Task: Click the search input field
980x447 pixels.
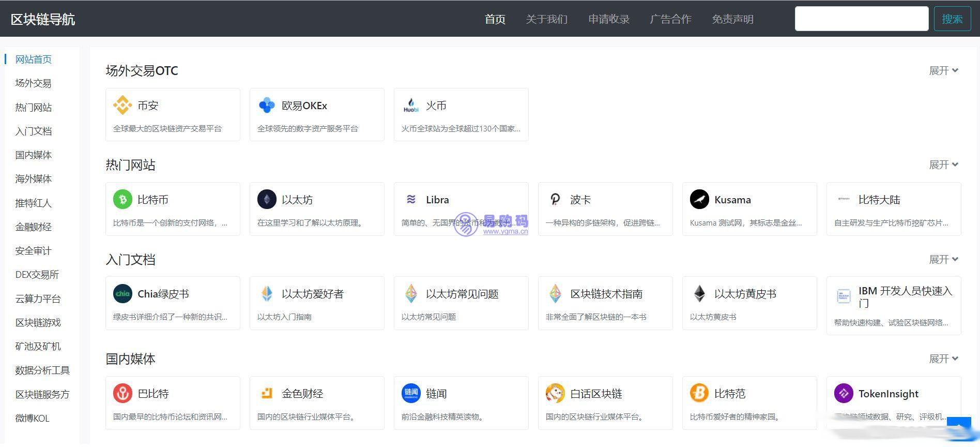Action: click(x=861, y=19)
